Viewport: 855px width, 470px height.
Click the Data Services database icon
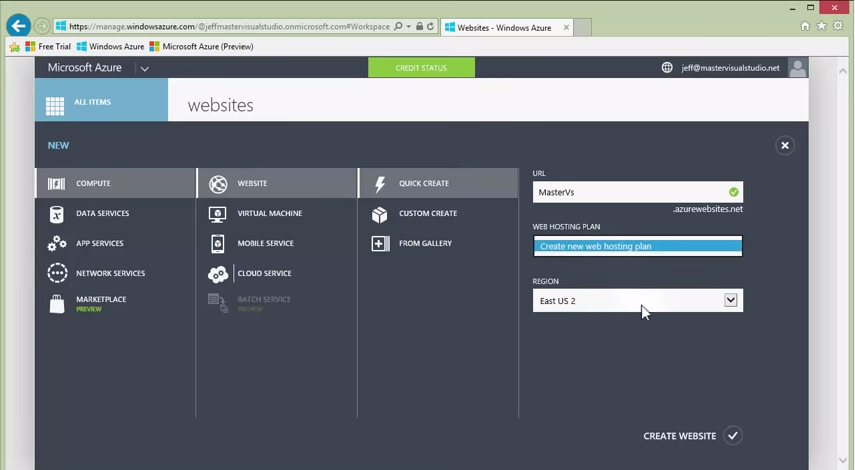pos(56,214)
